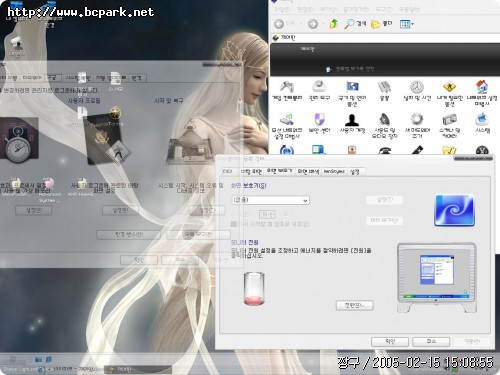Click the monitor preview in screen saver tab
The height and width of the screenshot is (375, 500).
click(437, 277)
